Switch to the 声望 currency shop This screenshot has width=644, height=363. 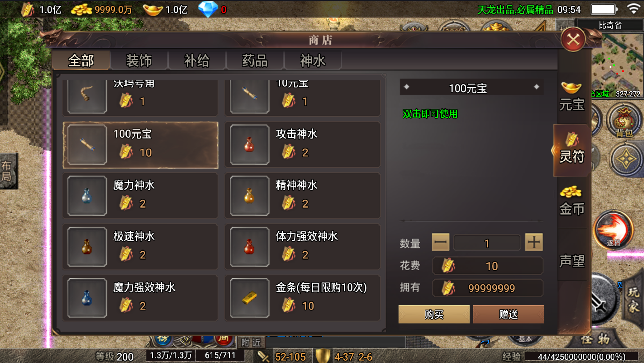coord(572,260)
